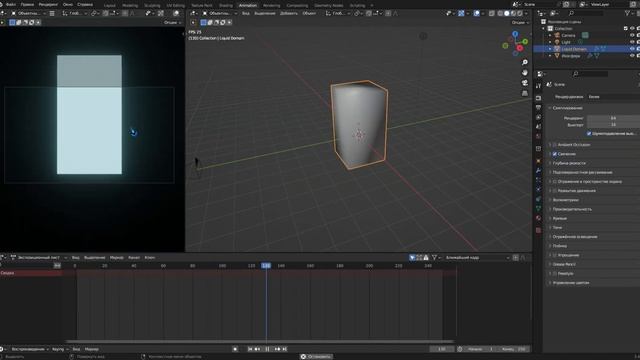Enable the Freestyle checkbox
640x360 pixels.
(554, 273)
